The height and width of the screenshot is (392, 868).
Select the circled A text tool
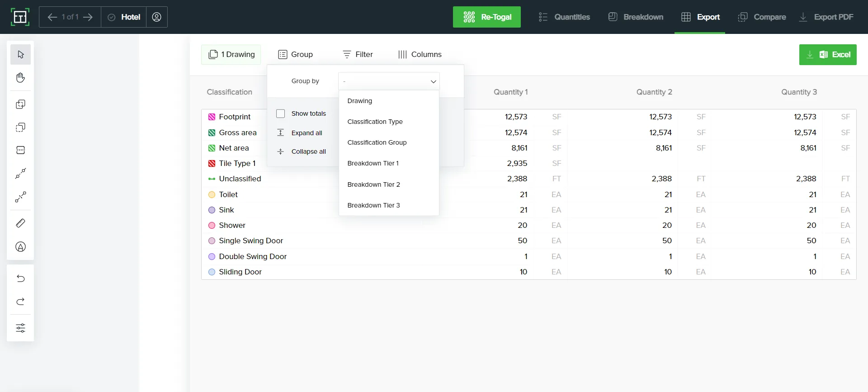pos(20,247)
